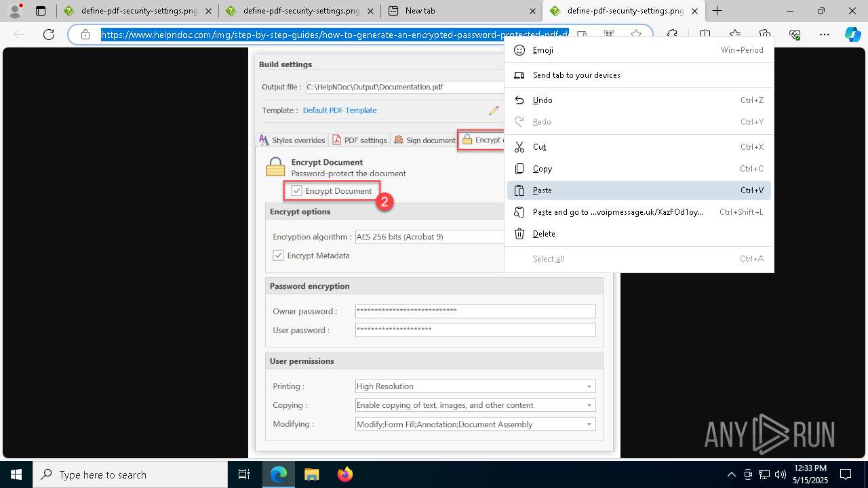Switch to the PDF settings tab
The width and height of the screenshot is (868, 488).
pyautogui.click(x=359, y=140)
